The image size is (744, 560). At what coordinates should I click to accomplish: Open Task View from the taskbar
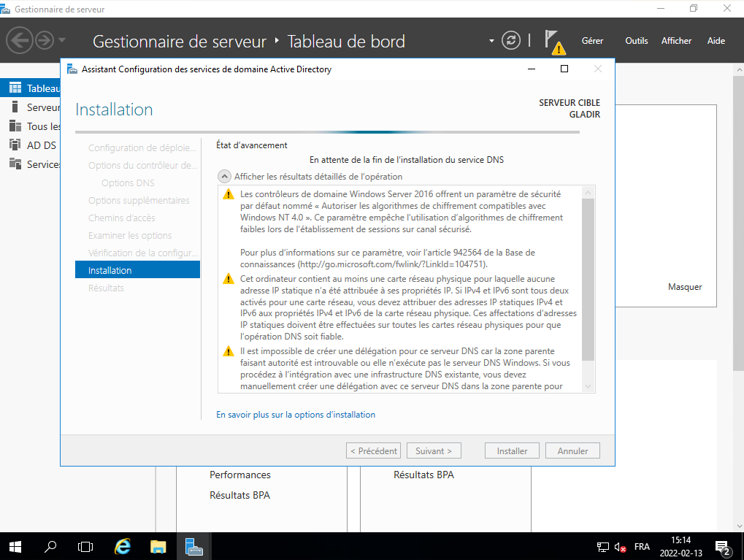click(x=85, y=546)
